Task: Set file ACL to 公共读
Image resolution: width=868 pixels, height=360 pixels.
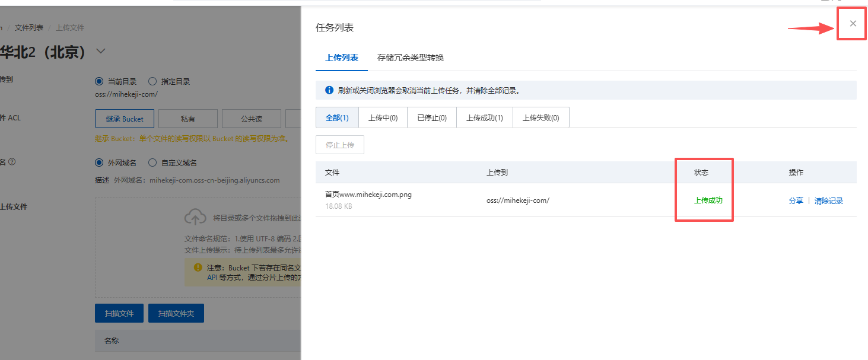Action: point(251,118)
